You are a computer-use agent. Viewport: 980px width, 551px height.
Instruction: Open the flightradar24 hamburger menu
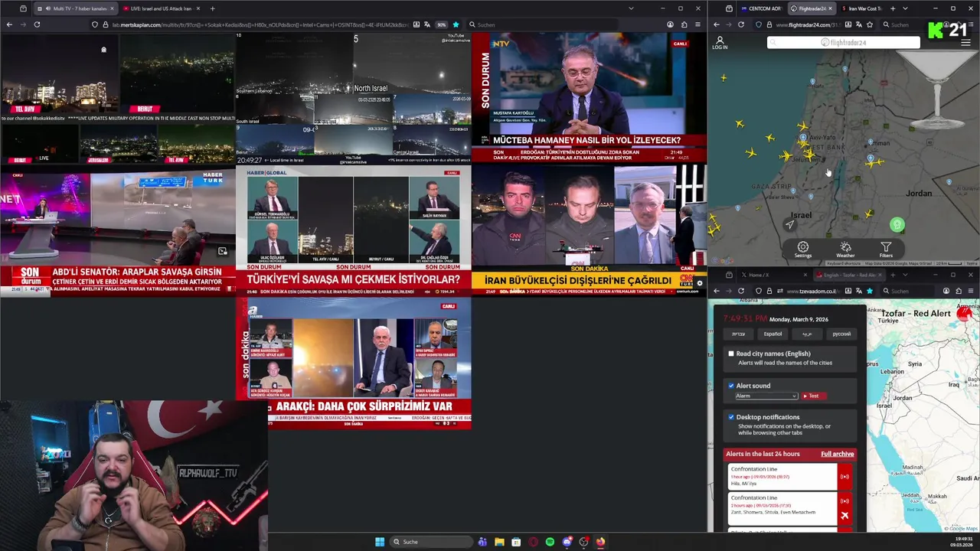point(965,42)
